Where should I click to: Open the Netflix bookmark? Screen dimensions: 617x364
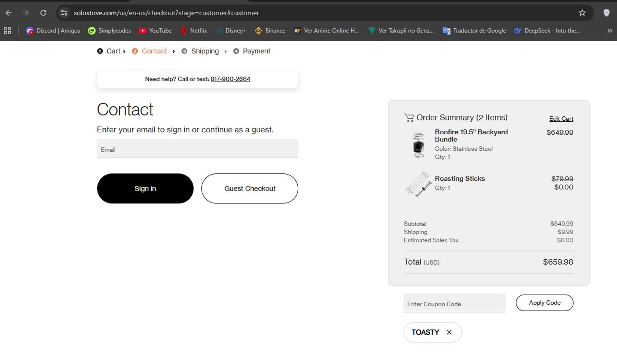(x=193, y=30)
